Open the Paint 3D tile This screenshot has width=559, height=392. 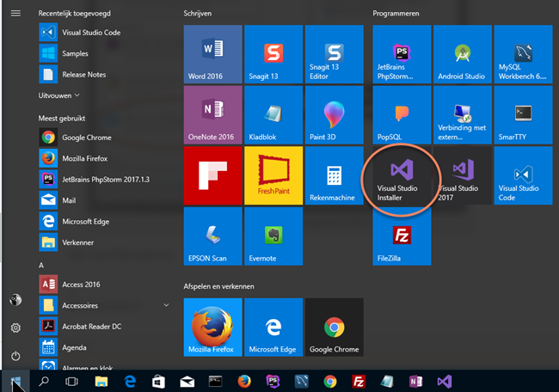333,114
